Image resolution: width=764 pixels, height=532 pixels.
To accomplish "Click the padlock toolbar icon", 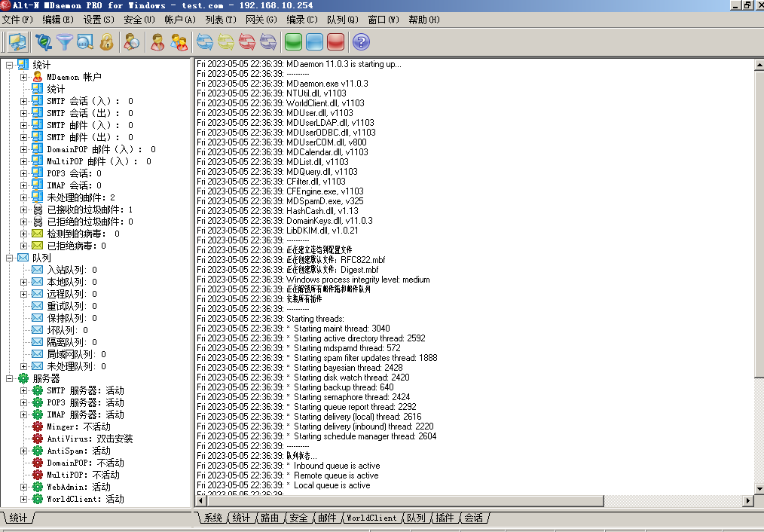I will [106, 42].
